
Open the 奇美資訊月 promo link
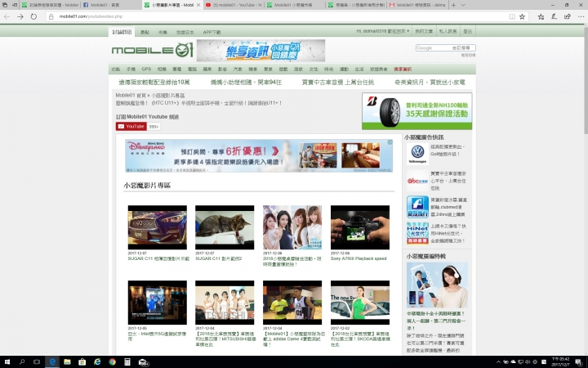click(430, 83)
